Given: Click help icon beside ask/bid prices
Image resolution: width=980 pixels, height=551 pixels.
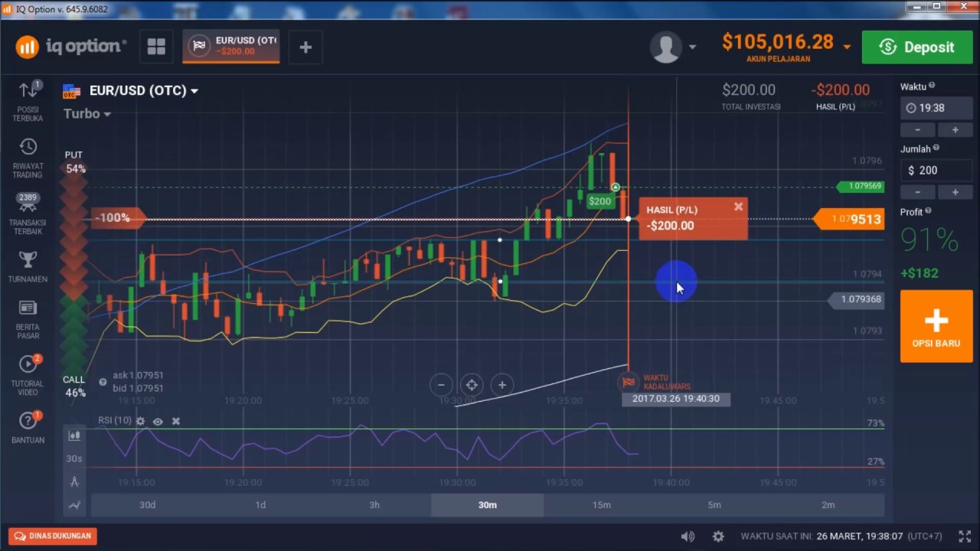Looking at the screenshot, I should click(103, 381).
